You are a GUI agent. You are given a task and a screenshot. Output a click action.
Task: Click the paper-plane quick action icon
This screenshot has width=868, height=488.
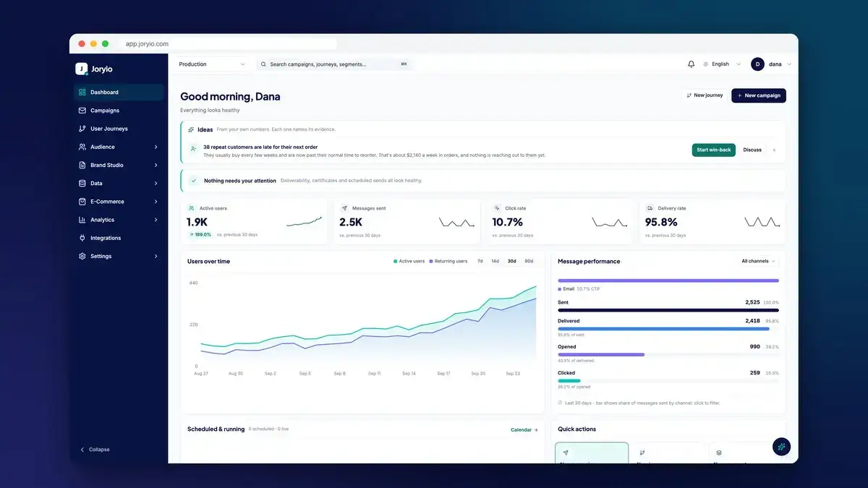tap(566, 453)
